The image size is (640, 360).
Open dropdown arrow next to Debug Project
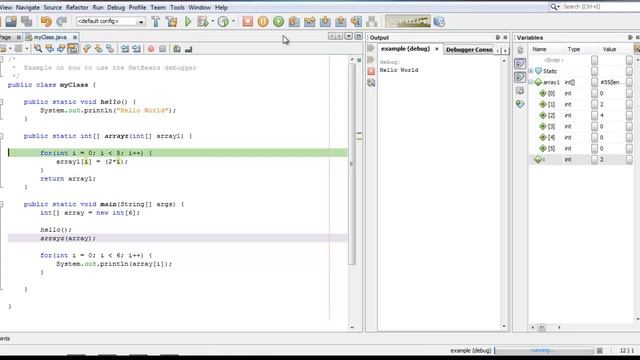tap(213, 21)
